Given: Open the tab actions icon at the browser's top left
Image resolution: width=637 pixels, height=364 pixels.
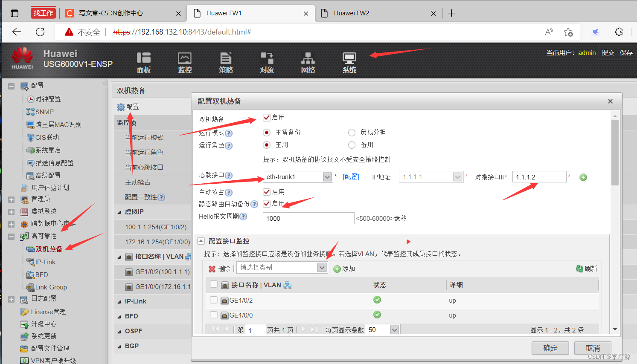Looking at the screenshot, I should 15,13.
